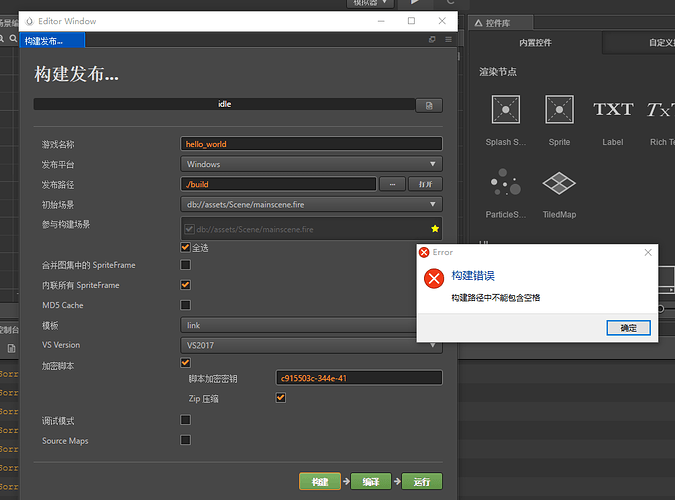Click the play preview button in top toolbar
675x500 pixels.
point(415,2)
